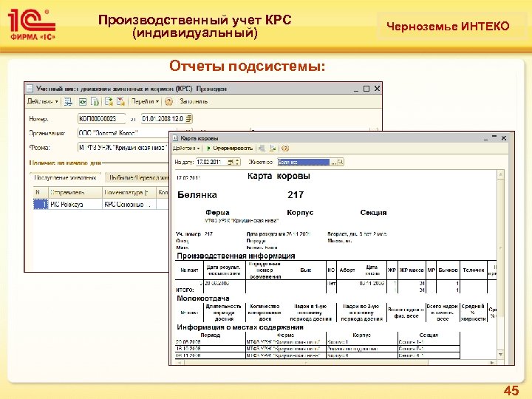The height and width of the screenshot is (399, 532).
Task: Click the 1C firm logo
Action: click(x=32, y=24)
